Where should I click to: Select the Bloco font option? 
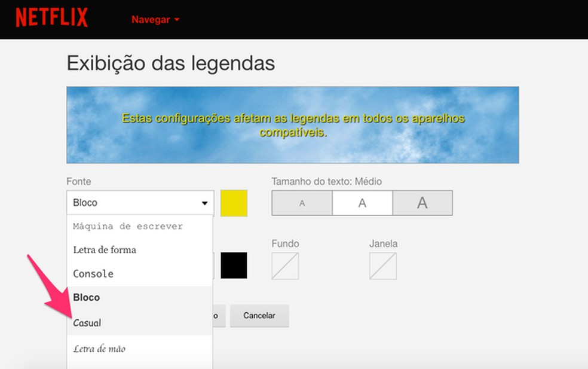coord(86,297)
